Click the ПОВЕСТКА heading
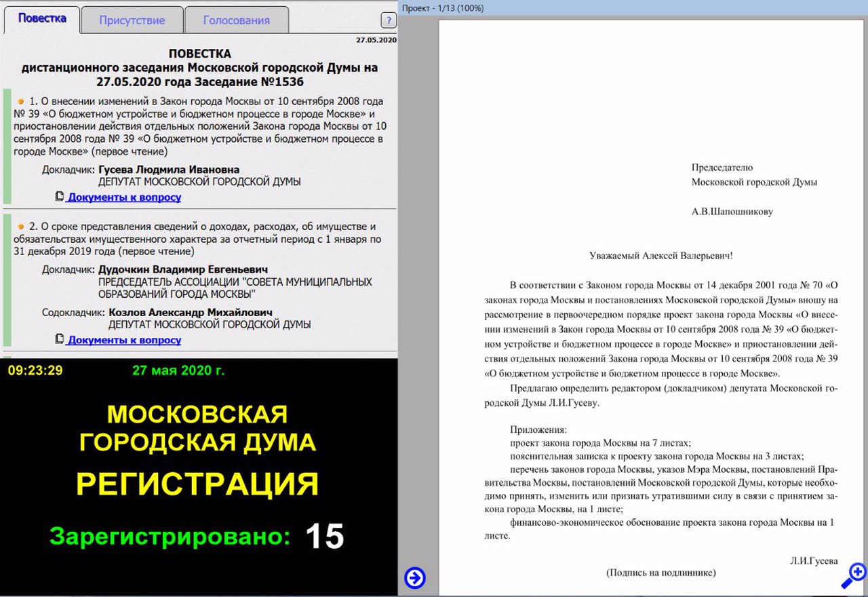This screenshot has height=597, width=868. [x=199, y=54]
